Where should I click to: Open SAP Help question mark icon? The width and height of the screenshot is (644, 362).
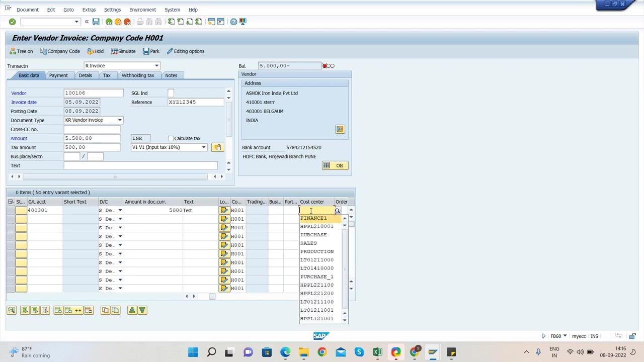point(233,22)
